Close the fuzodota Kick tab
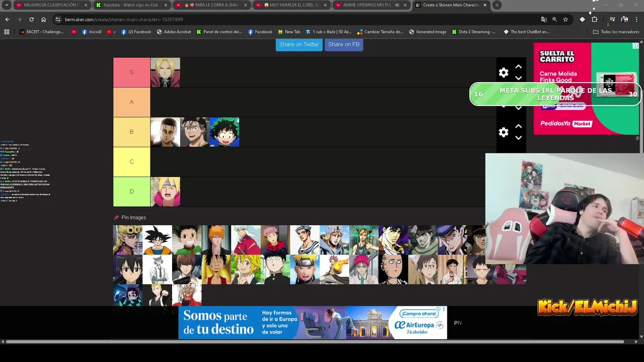Viewport: 644px width, 362px height. point(166,5)
